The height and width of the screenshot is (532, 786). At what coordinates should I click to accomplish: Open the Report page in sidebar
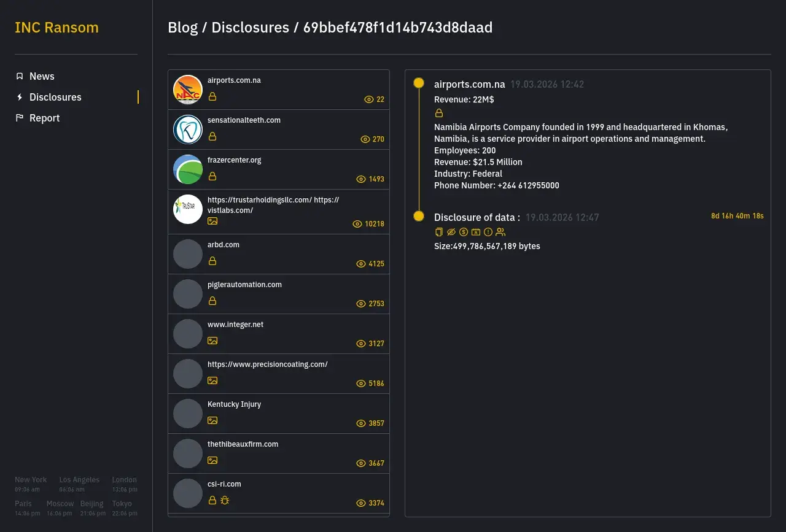coord(44,118)
